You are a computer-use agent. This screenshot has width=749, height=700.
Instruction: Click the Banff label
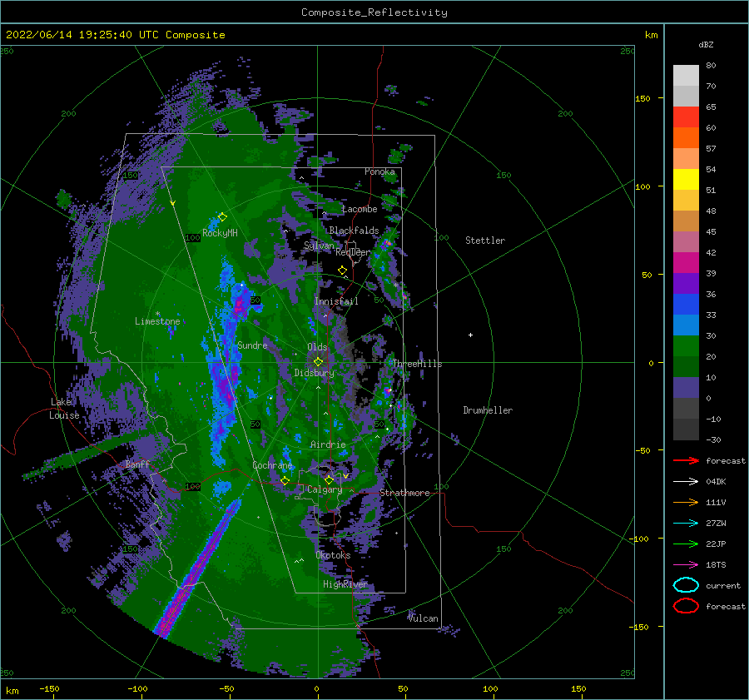tap(137, 464)
